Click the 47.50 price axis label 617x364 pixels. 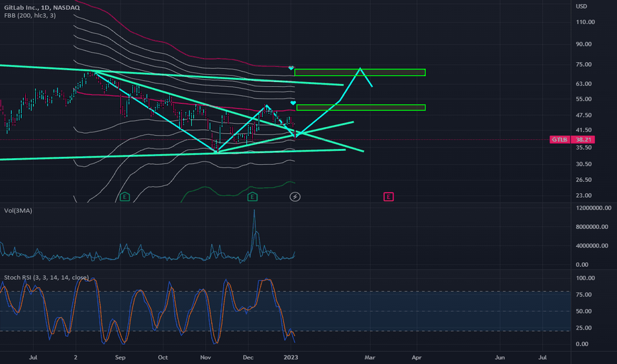pos(583,115)
